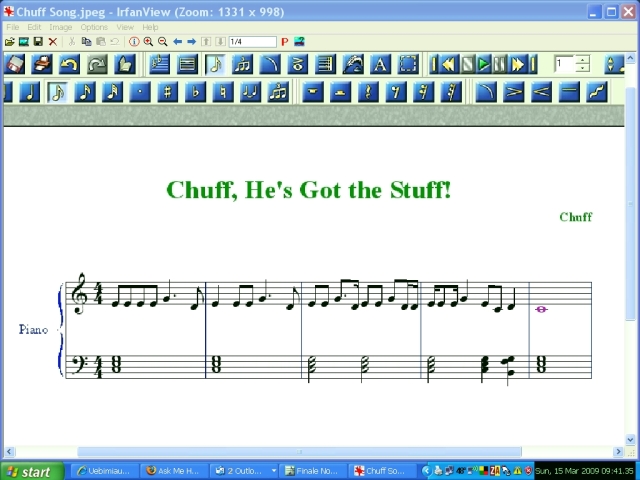The image size is (640, 480).
Task: Select the quarter note duration button
Action: tap(30, 92)
